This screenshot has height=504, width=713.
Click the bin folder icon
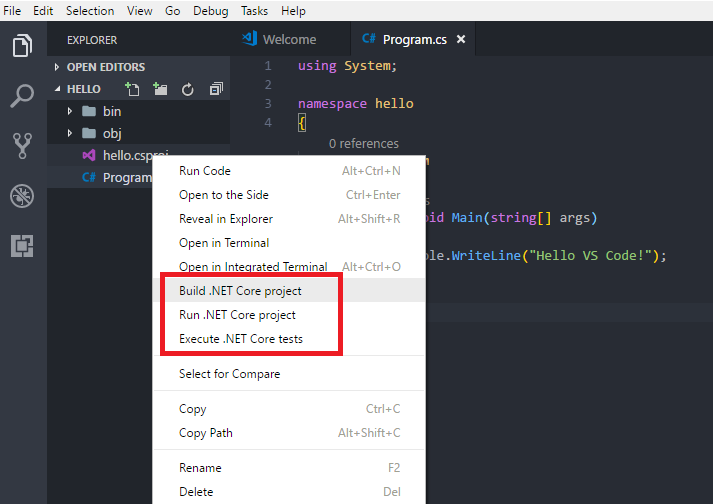(89, 111)
